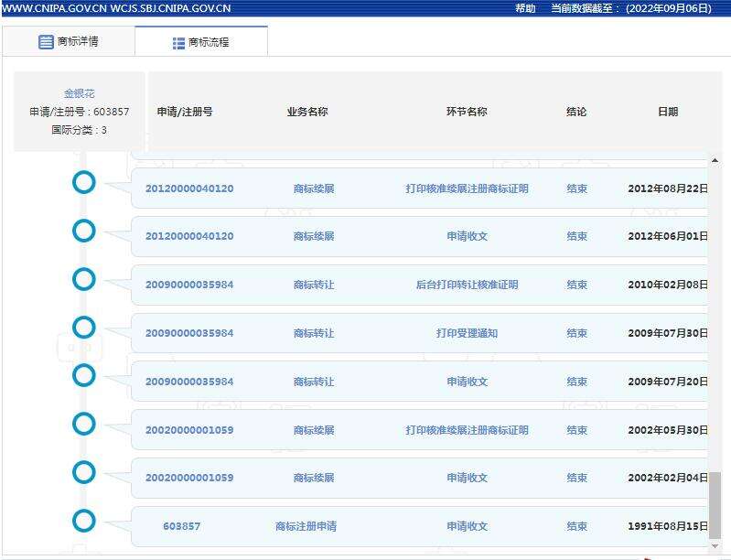
Task: Click timeline circle for 1991年08月15日 entry
Action: point(84,521)
